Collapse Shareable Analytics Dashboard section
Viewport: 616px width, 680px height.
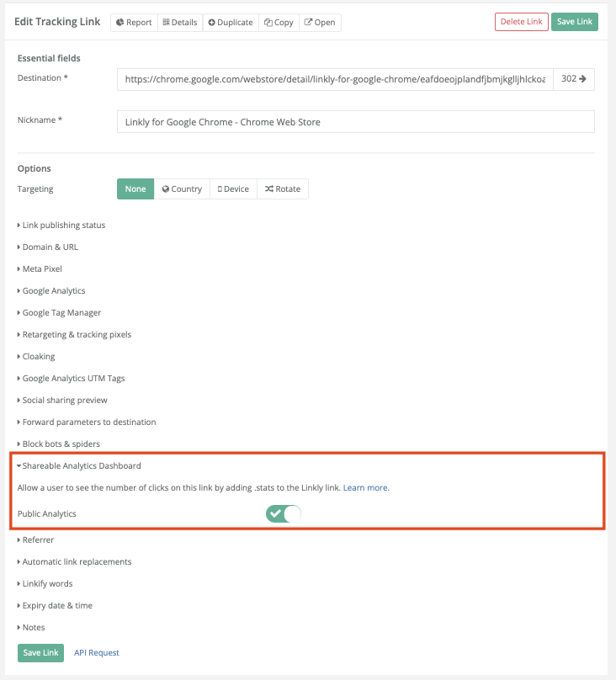pos(79,465)
